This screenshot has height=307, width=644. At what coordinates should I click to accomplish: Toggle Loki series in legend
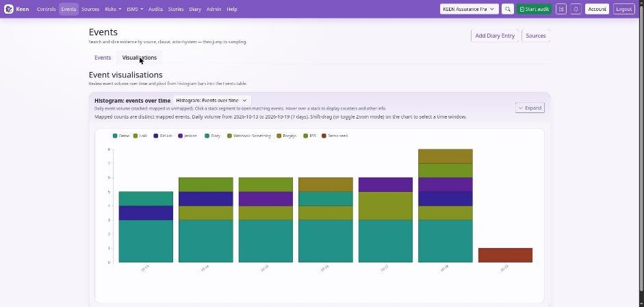click(140, 136)
